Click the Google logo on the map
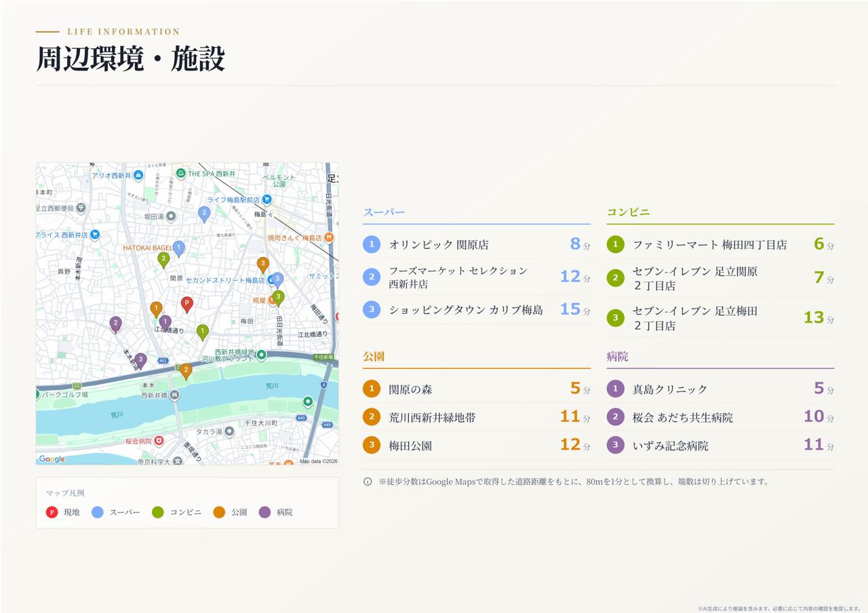868x613 pixels. (x=52, y=459)
